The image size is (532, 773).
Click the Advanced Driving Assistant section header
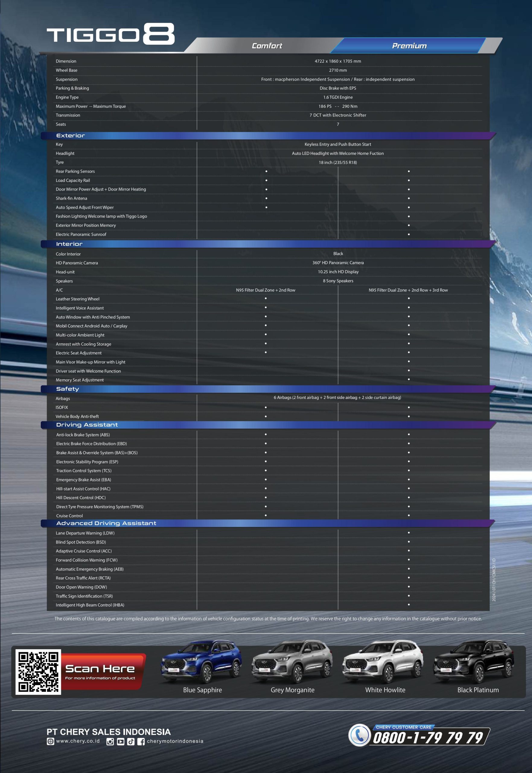[x=106, y=523]
